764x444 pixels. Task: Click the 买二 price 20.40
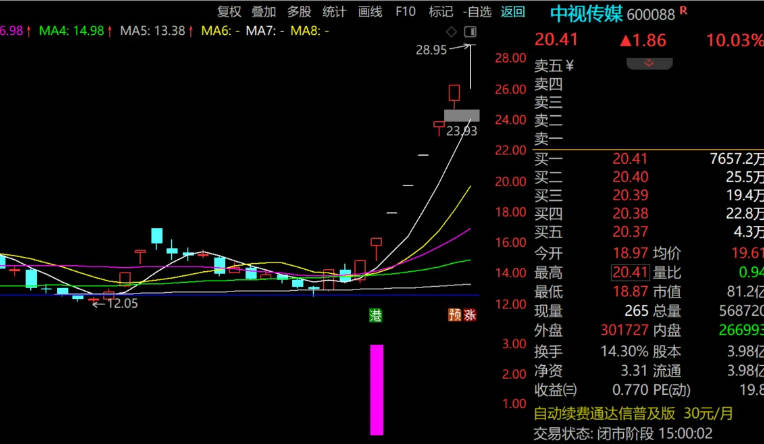point(630,177)
